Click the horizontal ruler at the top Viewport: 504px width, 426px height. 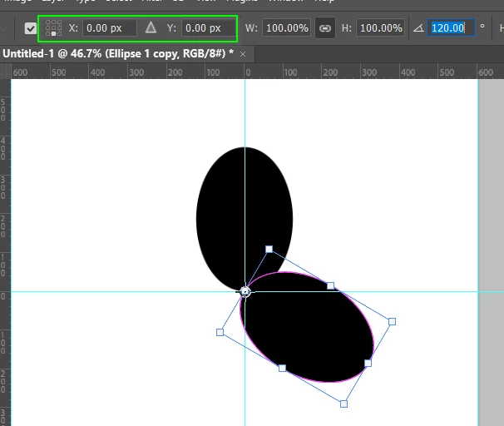click(257, 72)
